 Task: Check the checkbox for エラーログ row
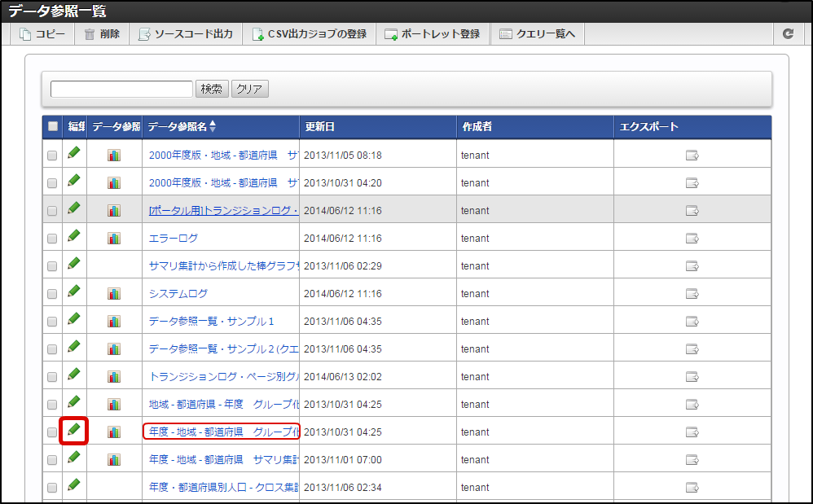click(x=52, y=239)
